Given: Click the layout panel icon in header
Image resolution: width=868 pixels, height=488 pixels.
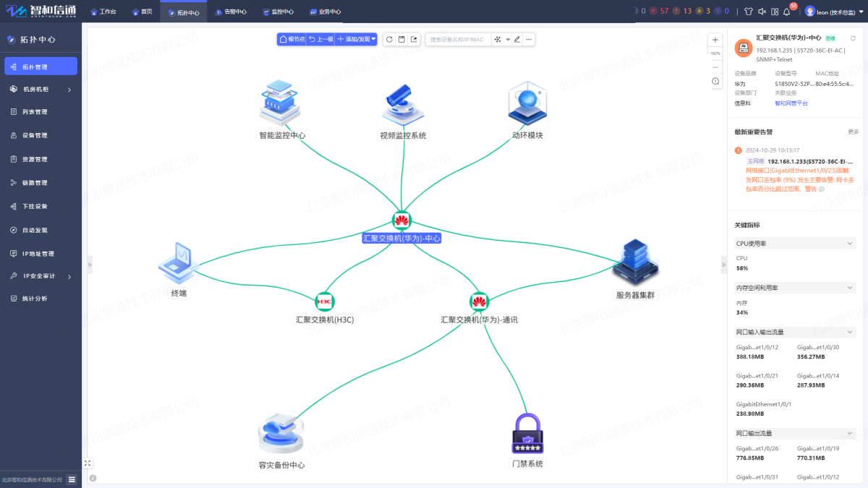Looking at the screenshot, I should [775, 12].
